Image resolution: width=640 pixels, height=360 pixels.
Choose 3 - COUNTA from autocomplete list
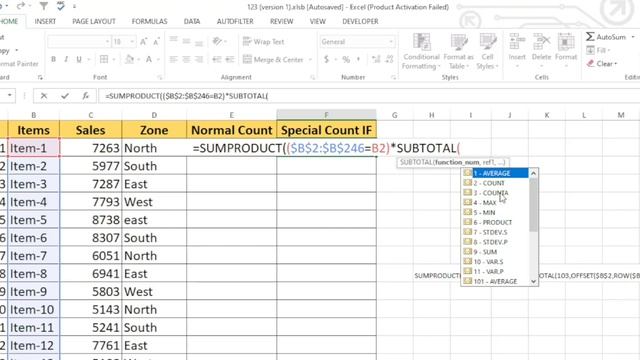(x=496, y=193)
